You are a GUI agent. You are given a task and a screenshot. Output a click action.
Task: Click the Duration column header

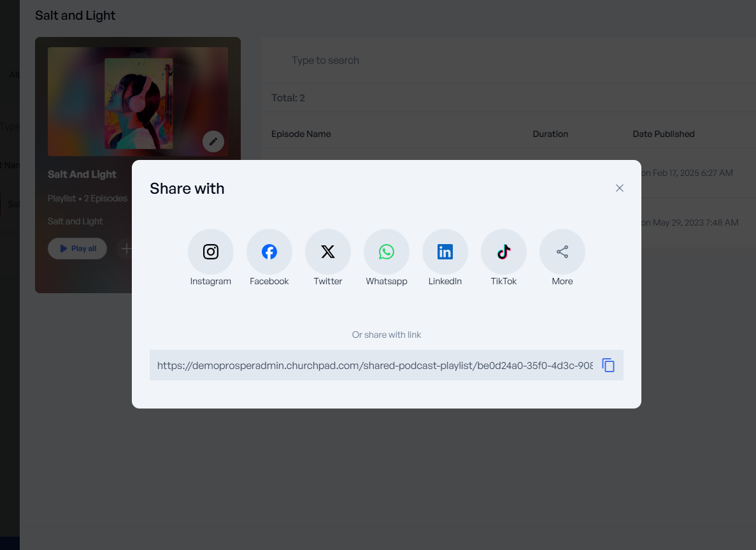550,134
